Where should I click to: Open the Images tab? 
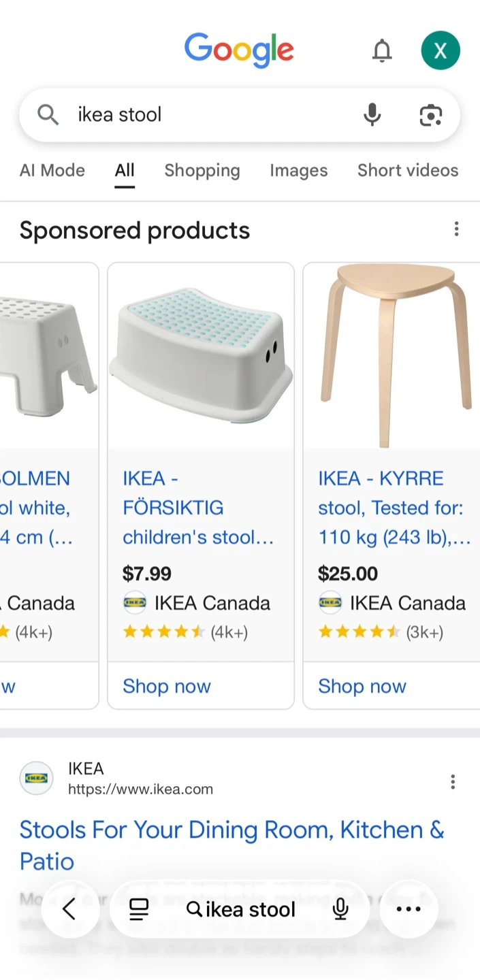pyautogui.click(x=298, y=170)
